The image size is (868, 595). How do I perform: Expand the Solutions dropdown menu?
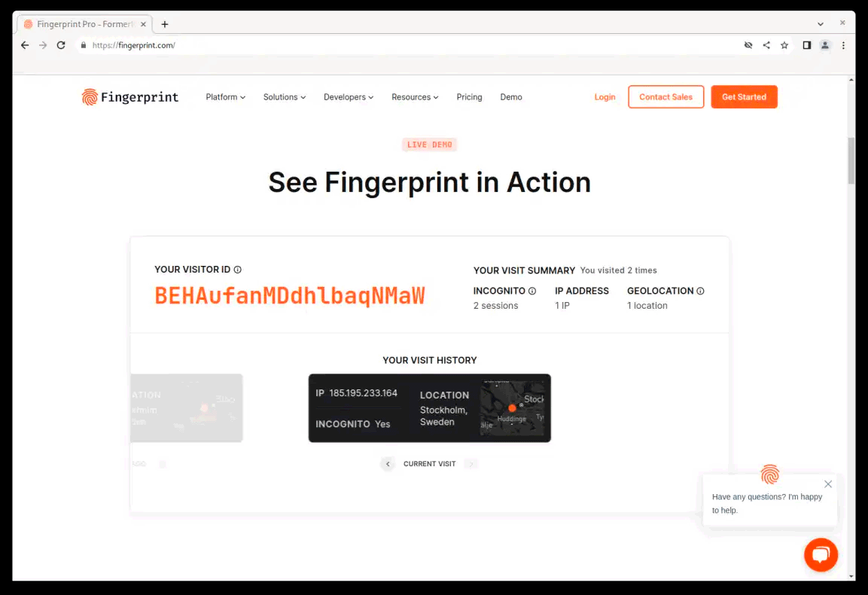tap(284, 97)
